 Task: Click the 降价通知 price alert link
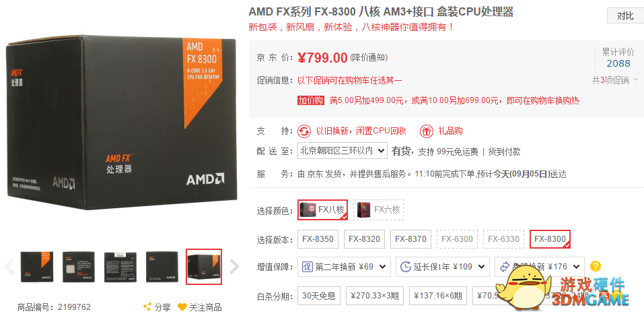[369, 57]
